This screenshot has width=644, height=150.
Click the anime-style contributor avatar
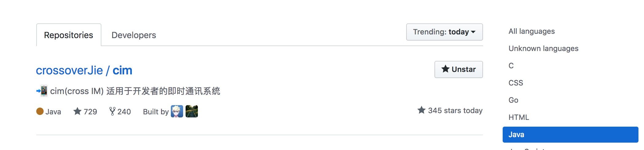[177, 111]
